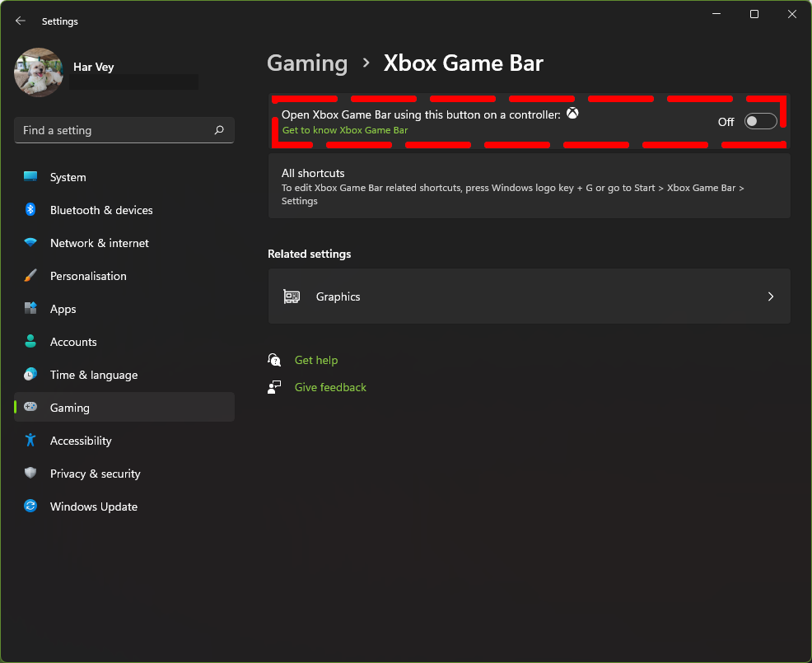Select Gaming label in sidebar
This screenshot has height=663, width=812.
70,408
